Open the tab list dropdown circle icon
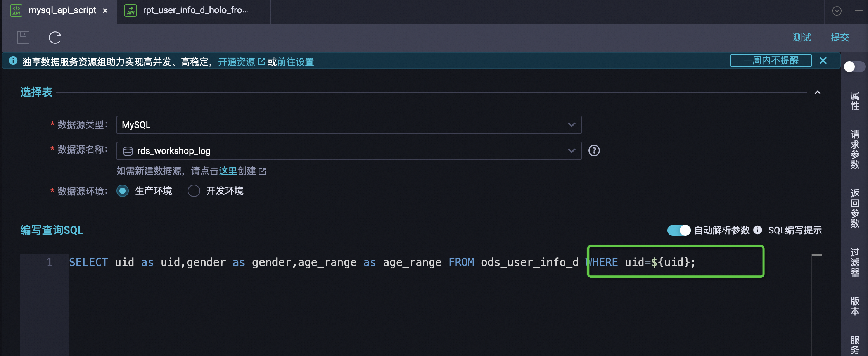Viewport: 868px width, 356px height. tap(837, 11)
